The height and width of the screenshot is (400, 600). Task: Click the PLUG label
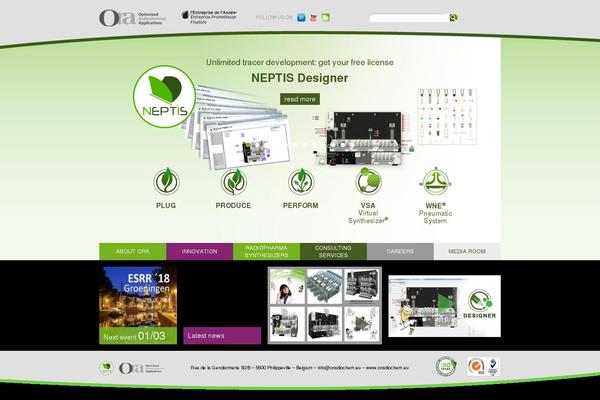click(x=166, y=206)
